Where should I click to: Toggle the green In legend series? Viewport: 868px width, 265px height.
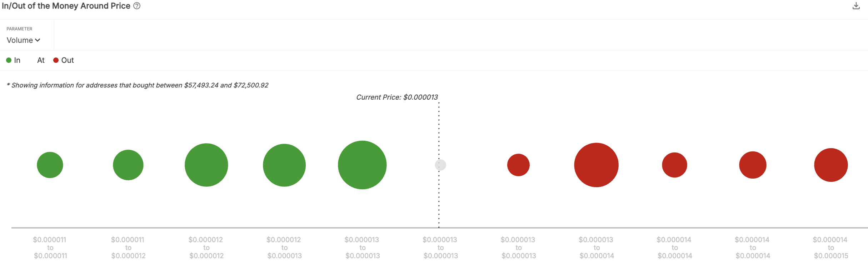coord(14,60)
